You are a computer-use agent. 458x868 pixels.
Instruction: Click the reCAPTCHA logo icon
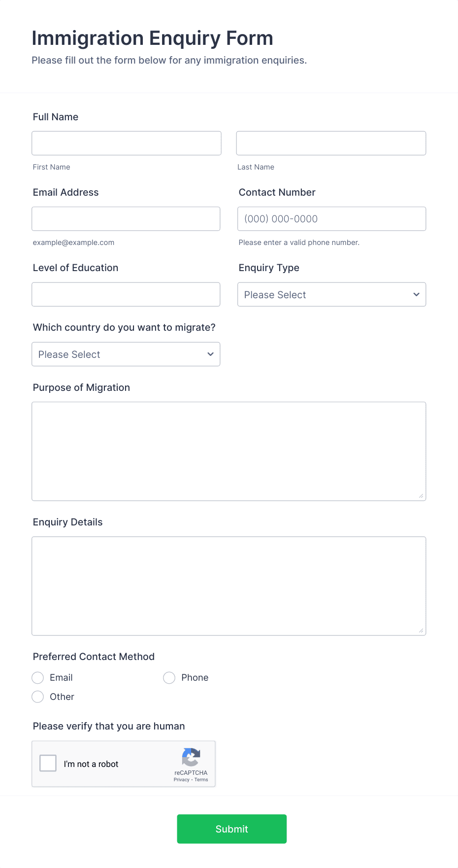(191, 759)
